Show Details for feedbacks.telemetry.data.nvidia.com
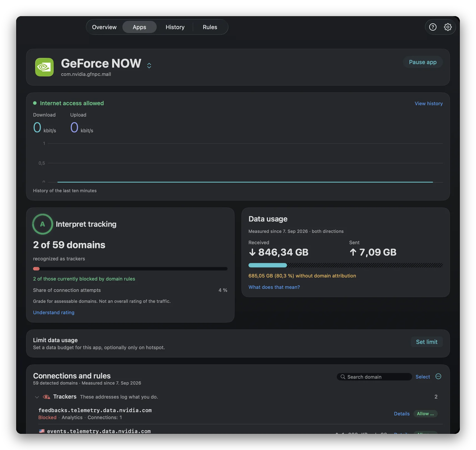Viewport: 476px width, 450px height. pos(402,414)
